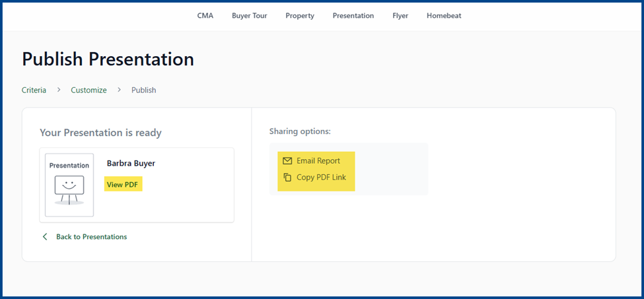644x299 pixels.
Task: Select the Presentation tab in top navigation
Action: pyautogui.click(x=353, y=16)
